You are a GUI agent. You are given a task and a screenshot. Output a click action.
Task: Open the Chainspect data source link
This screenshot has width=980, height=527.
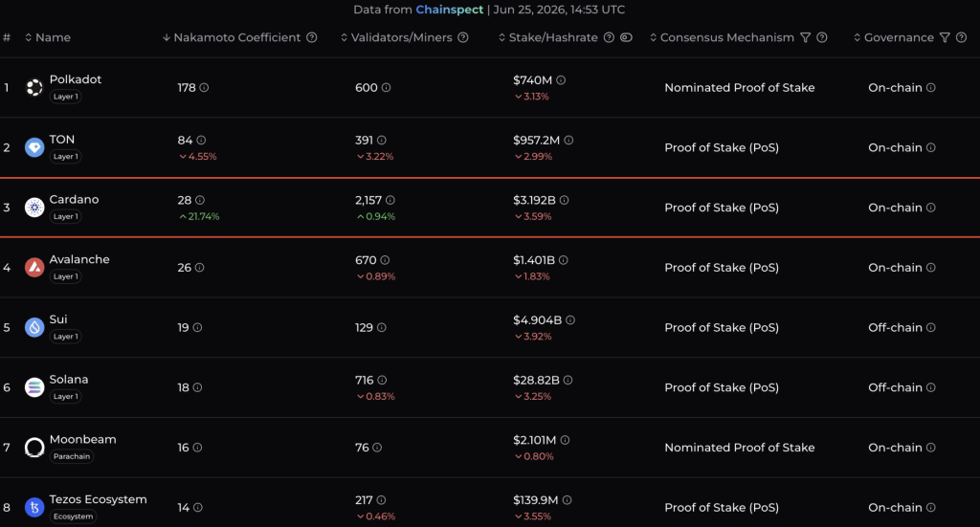click(450, 10)
